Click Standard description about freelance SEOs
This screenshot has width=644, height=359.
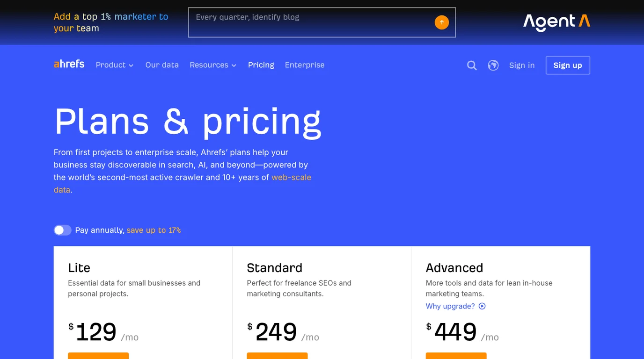[299, 288]
